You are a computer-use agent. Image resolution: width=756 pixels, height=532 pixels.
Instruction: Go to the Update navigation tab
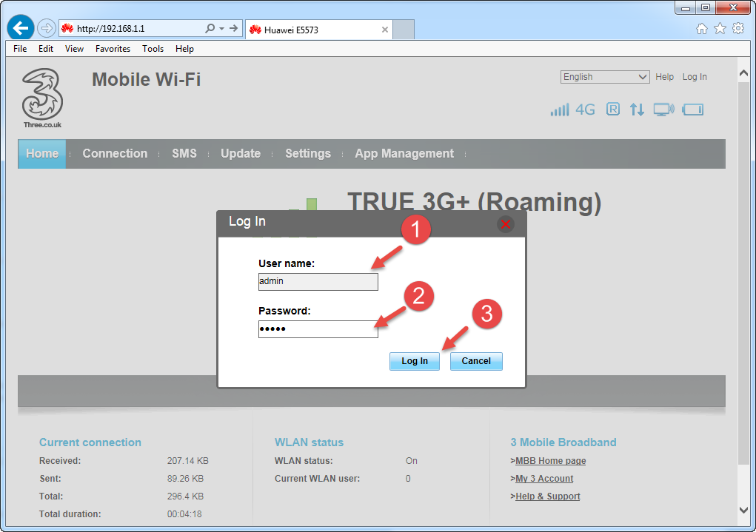point(241,154)
